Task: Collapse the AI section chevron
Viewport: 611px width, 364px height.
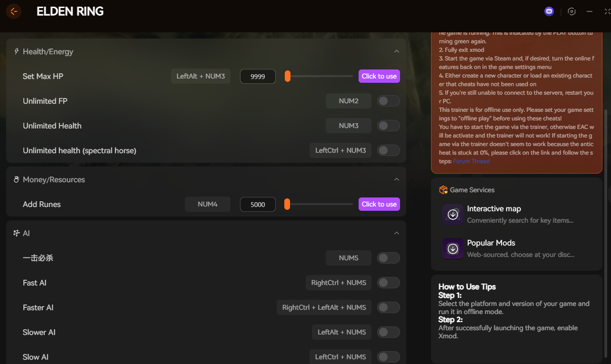Action: [x=396, y=233]
